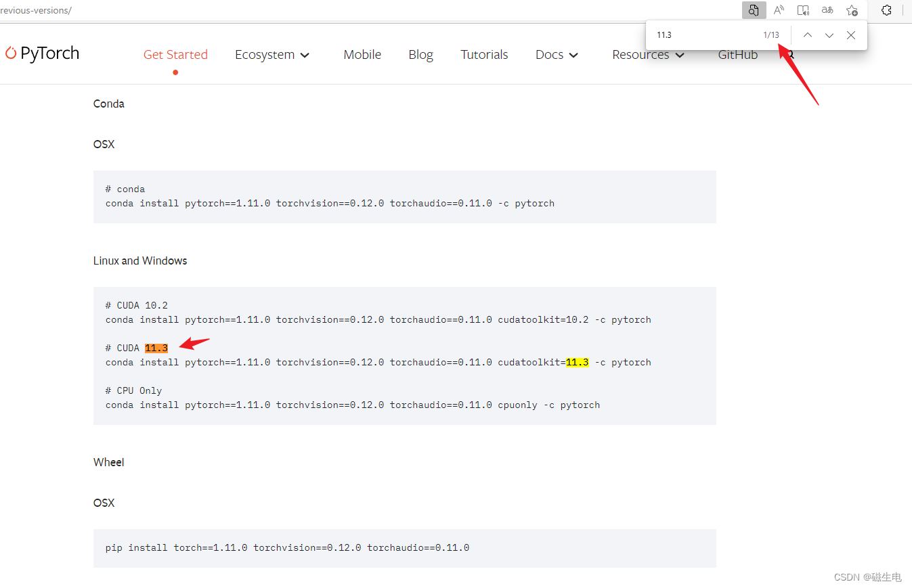Open the Blog page
Image resolution: width=912 pixels, height=588 pixels.
click(420, 55)
